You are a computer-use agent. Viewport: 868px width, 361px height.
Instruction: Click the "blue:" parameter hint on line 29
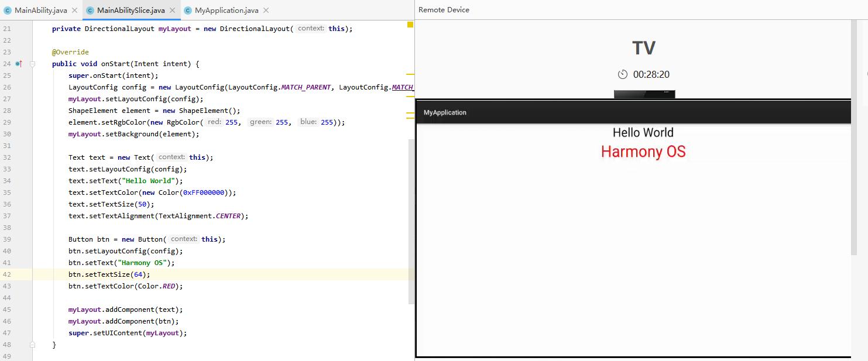308,122
